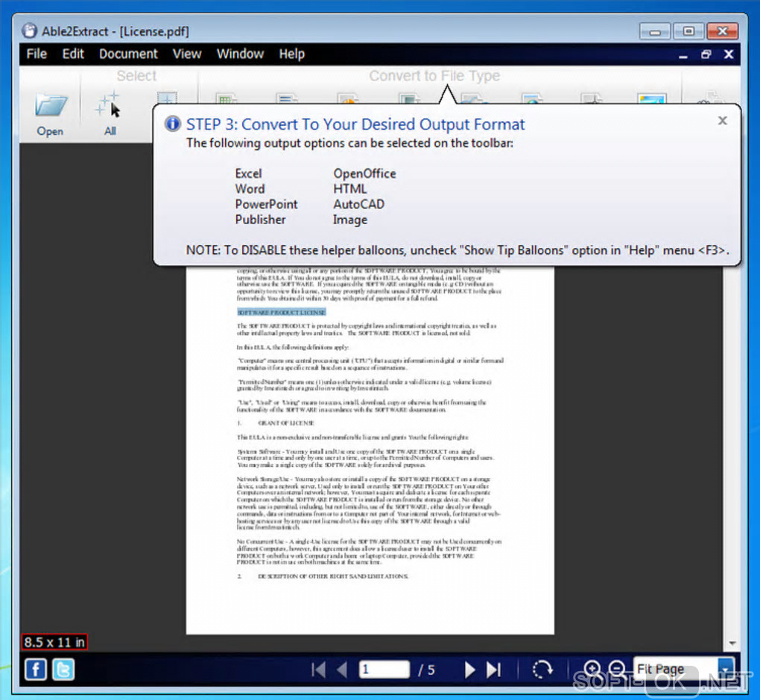The image size is (760, 700).
Task: Open the View menu
Action: click(187, 54)
